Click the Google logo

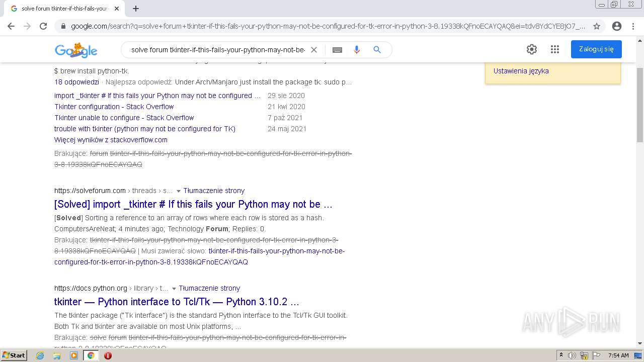coord(76,50)
